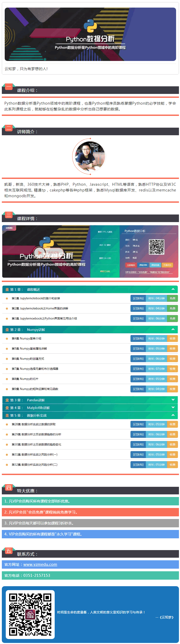Click the red 立即购买 buy button
The height and width of the screenshot is (644, 180).
click(x=131, y=265)
